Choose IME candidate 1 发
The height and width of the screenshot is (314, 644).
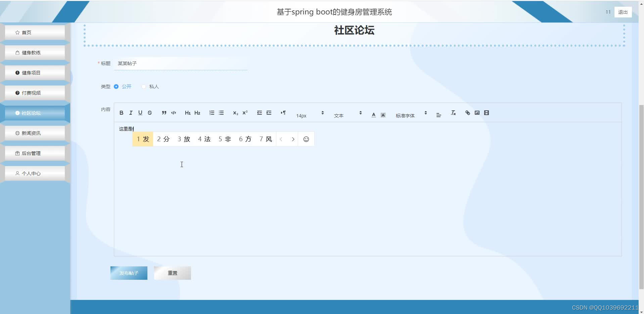pos(143,139)
